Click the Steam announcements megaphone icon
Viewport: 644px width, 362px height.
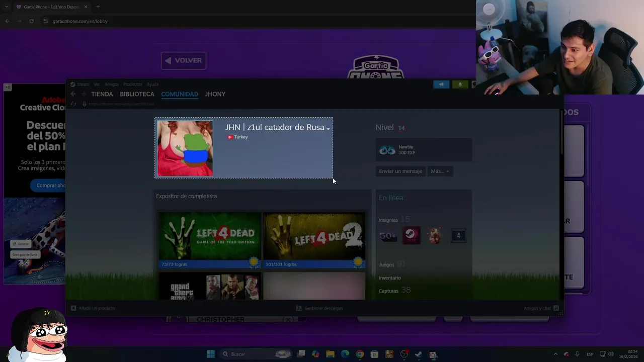pyautogui.click(x=441, y=84)
